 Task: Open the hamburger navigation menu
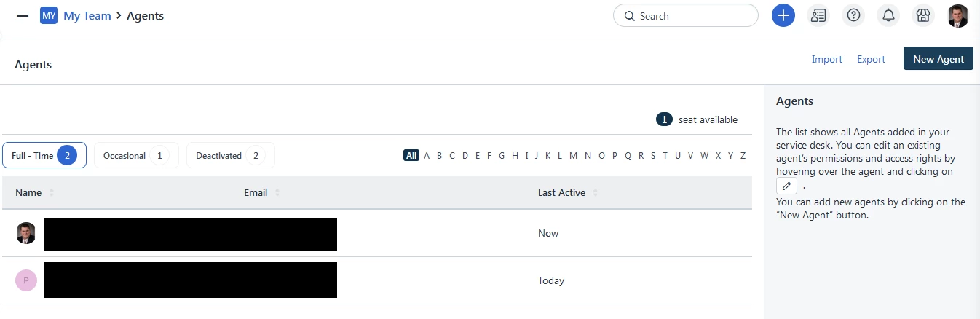pos(23,15)
